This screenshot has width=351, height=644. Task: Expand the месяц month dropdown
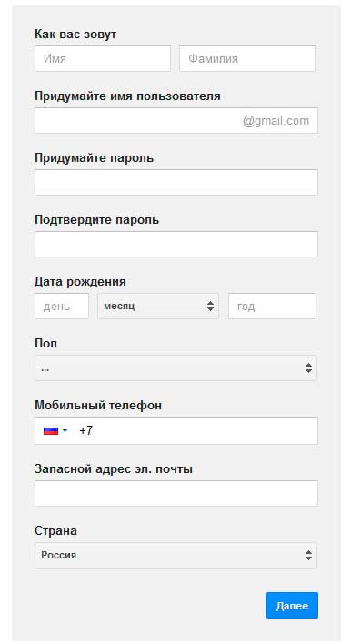(158, 306)
